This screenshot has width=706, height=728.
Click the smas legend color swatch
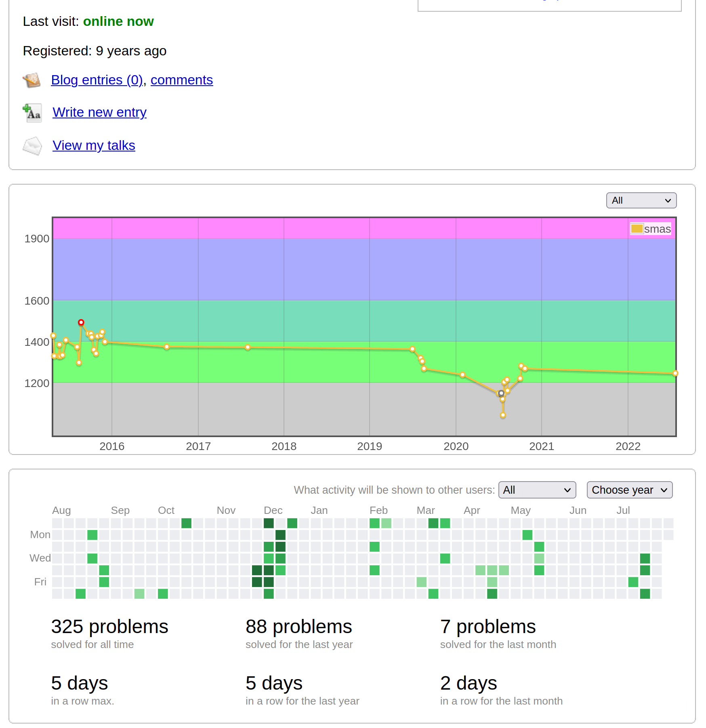coord(637,229)
